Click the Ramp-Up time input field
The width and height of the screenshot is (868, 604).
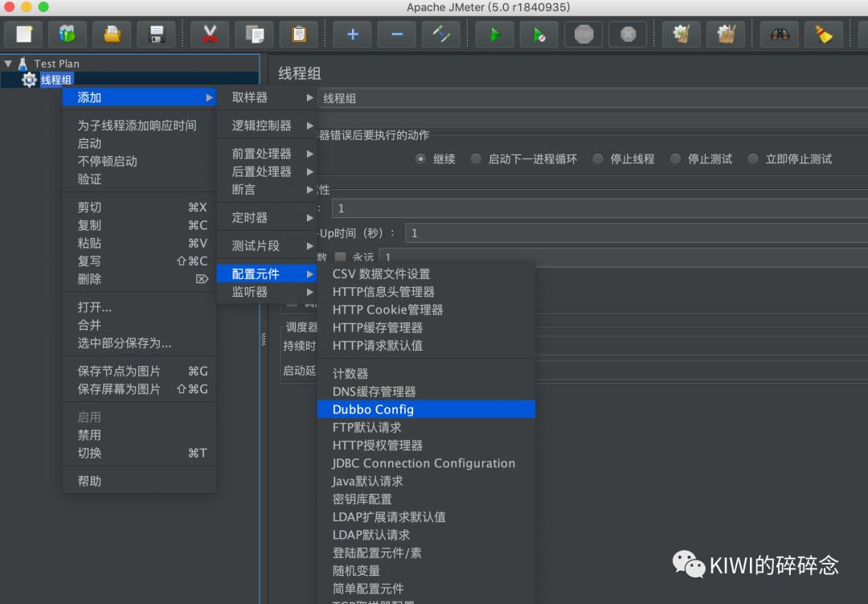(x=637, y=233)
